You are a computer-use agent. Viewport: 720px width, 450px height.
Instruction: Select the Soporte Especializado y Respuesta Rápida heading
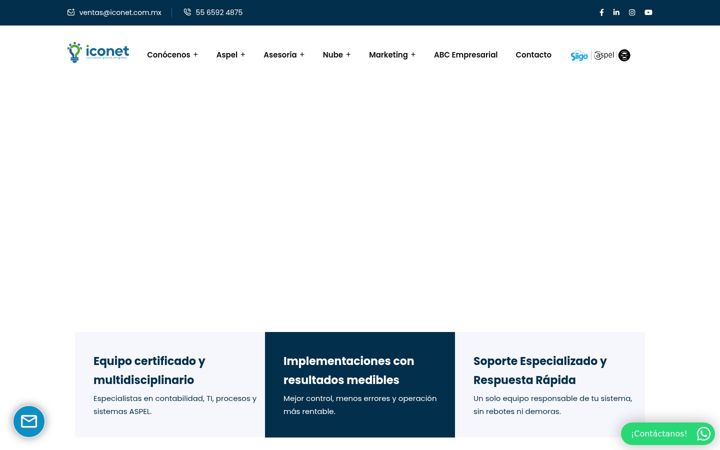pos(540,370)
